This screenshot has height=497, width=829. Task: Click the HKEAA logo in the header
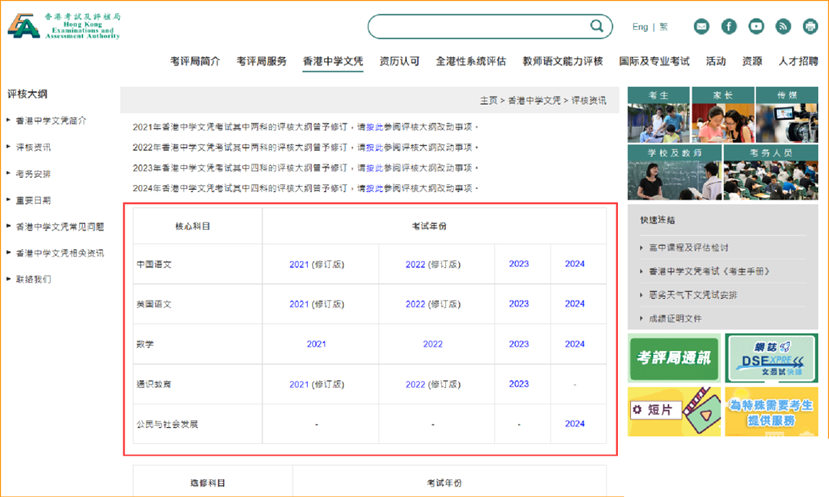click(63, 25)
